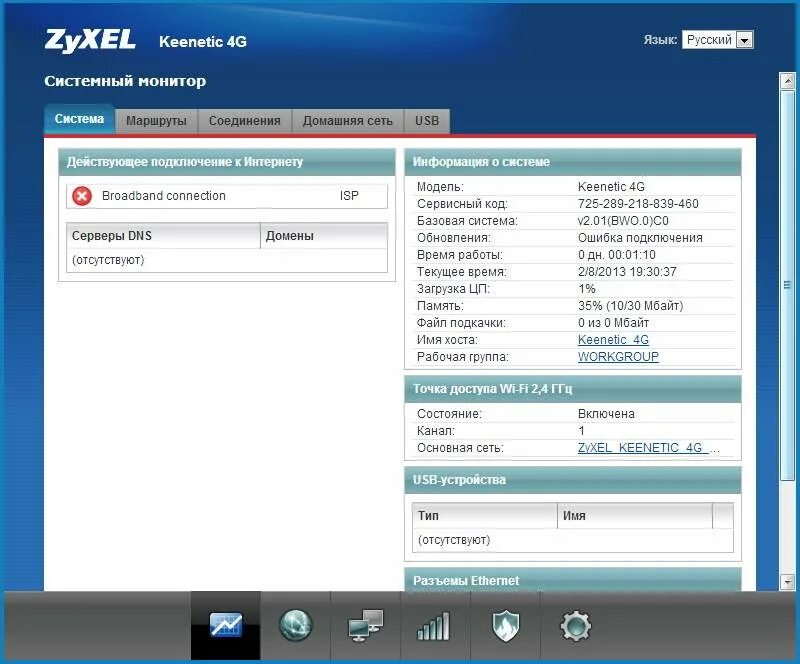Click the Серверы DNS column header

click(163, 236)
